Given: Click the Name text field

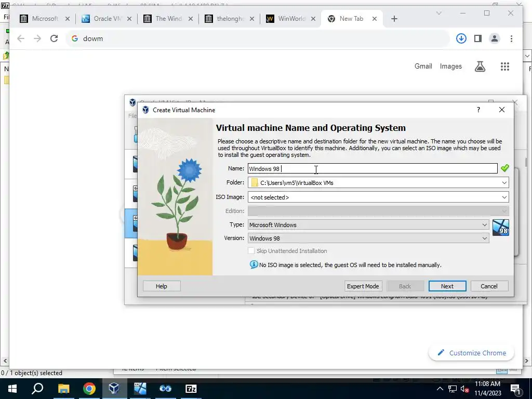Looking at the screenshot, I should pyautogui.click(x=372, y=168).
